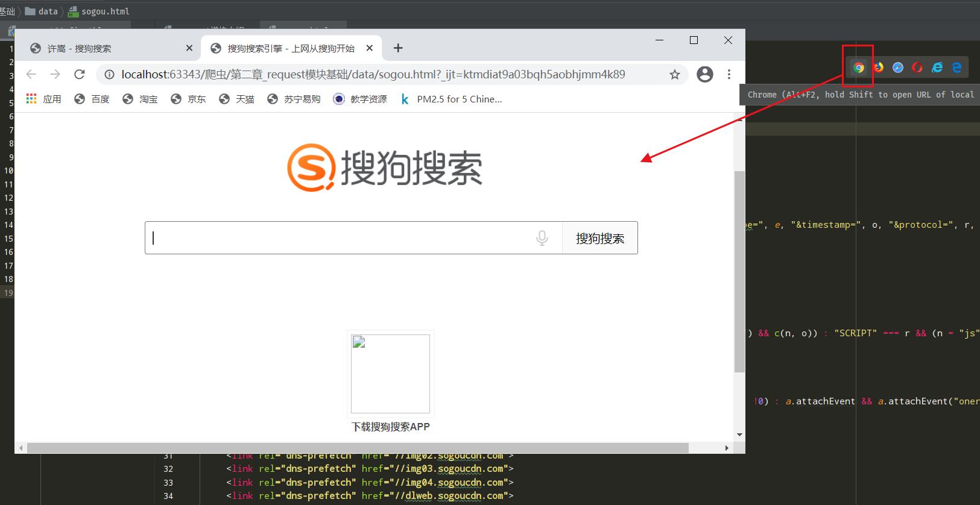This screenshot has height=505, width=980.
Task: Open the PM2.5 for 5 Chine... bookmark
Action: 451,99
